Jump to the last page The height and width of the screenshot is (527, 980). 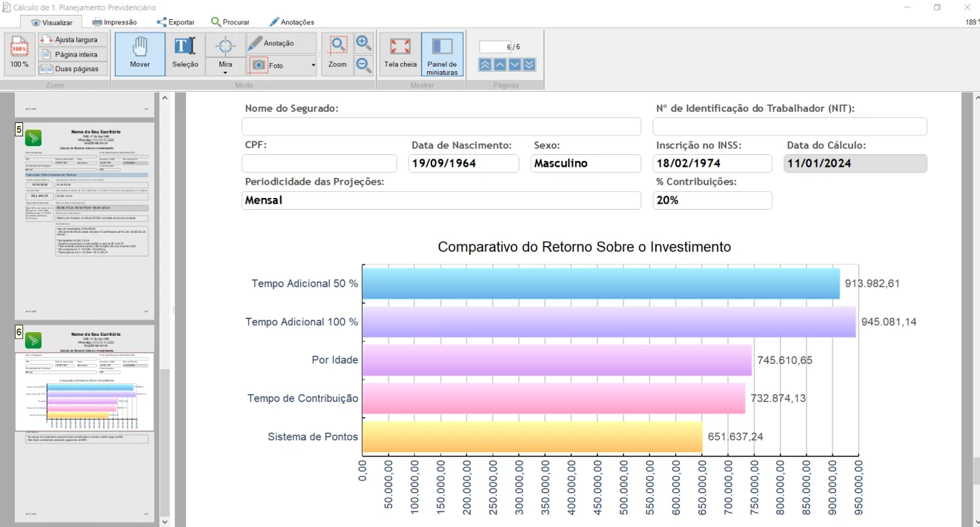tap(529, 65)
